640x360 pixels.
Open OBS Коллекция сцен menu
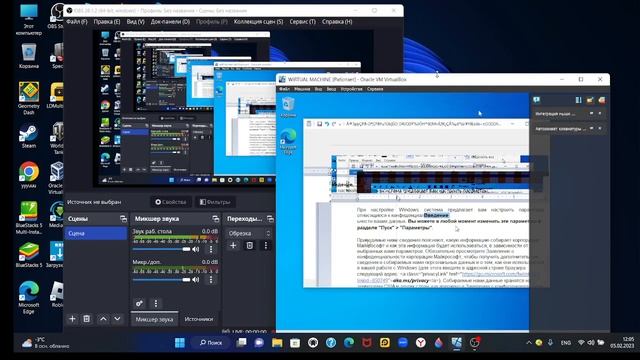pos(258,22)
